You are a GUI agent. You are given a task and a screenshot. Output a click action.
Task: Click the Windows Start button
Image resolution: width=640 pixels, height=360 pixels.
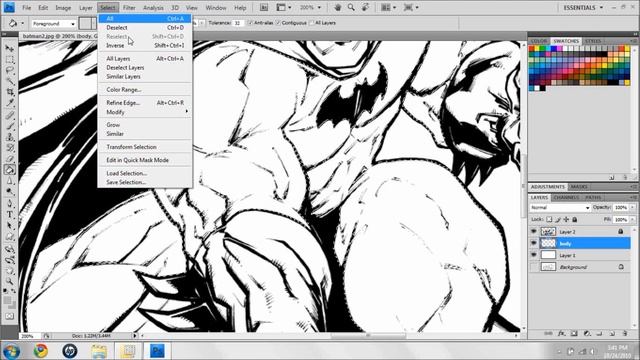[11, 351]
